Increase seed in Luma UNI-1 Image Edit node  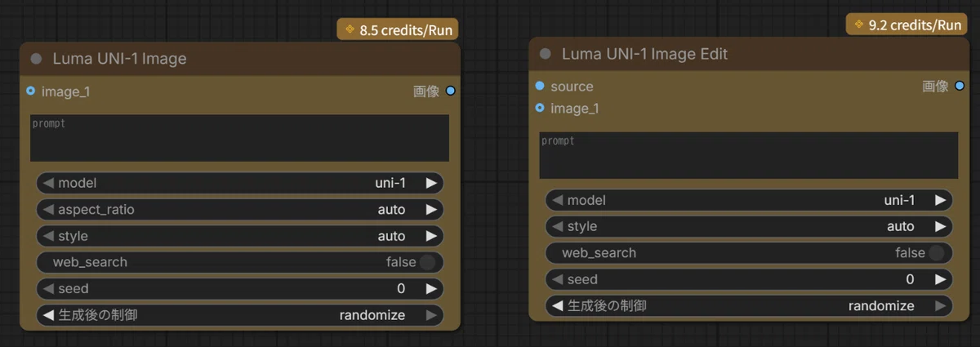click(x=940, y=279)
